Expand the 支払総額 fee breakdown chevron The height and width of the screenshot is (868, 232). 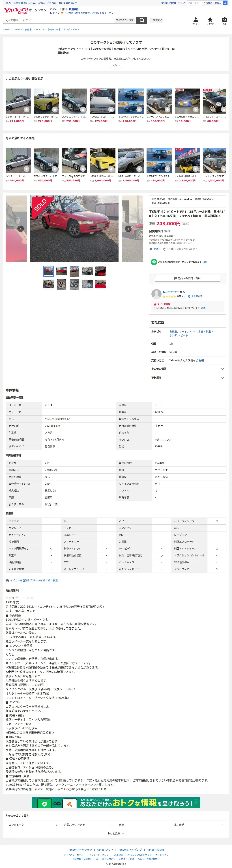[x=175, y=236]
